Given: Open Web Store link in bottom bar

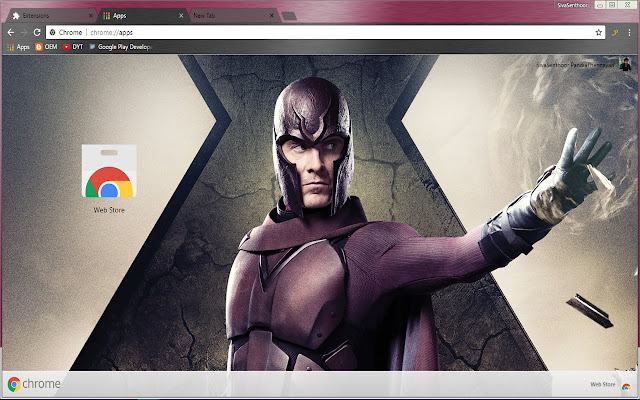Looking at the screenshot, I should pos(610,384).
